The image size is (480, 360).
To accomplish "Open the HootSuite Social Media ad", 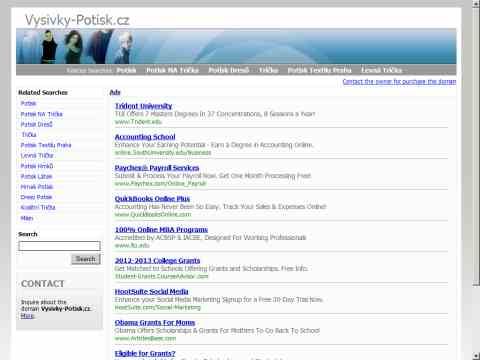I will click(x=152, y=292).
